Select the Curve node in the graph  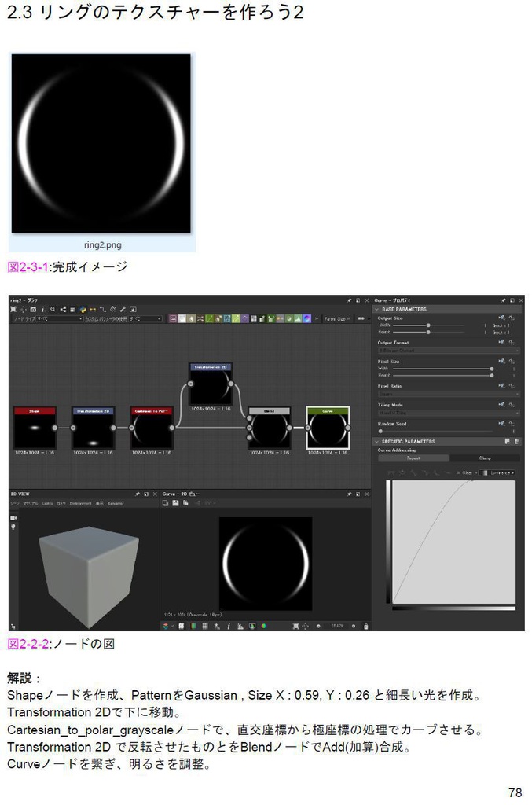pos(328,427)
